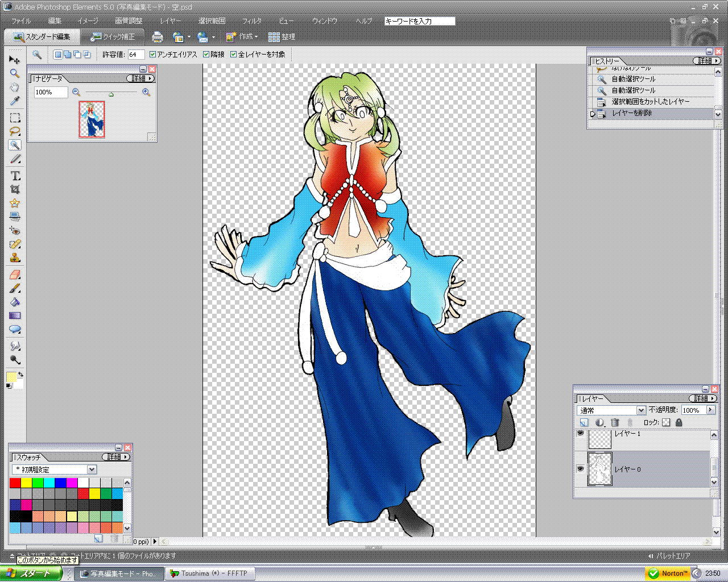The height and width of the screenshot is (582, 728).
Task: Select the Sponge/Dodge tool
Action: pos(15,360)
